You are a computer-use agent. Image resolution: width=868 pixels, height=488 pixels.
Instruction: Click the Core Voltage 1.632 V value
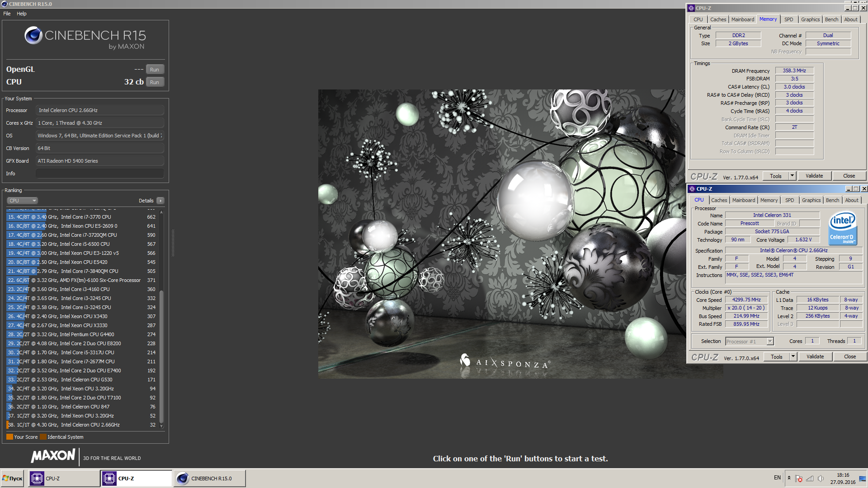pyautogui.click(x=803, y=239)
